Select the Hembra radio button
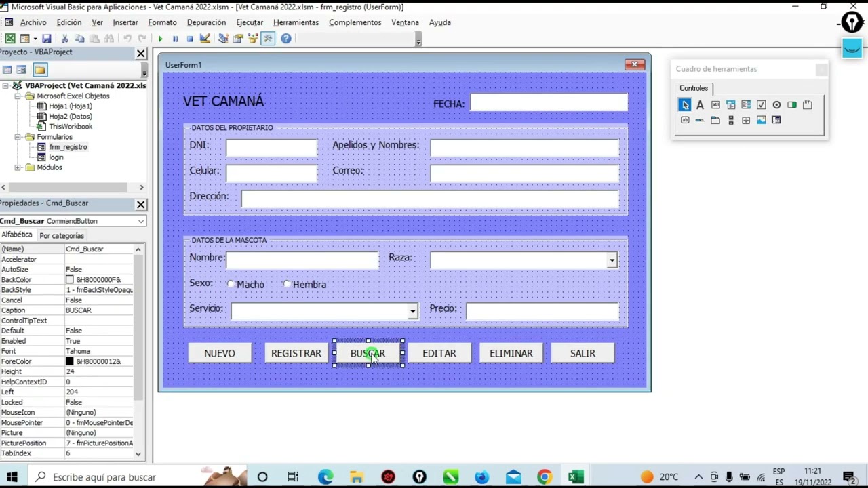The width and height of the screenshot is (868, 488). pyautogui.click(x=288, y=285)
